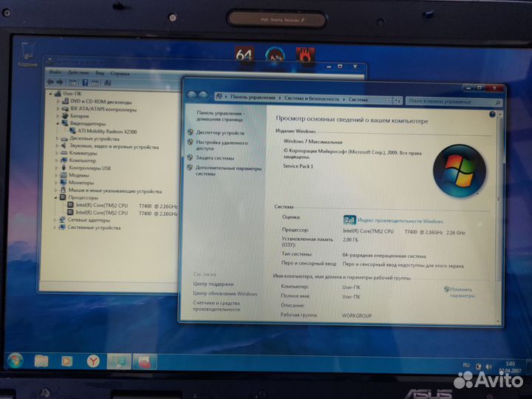Click the Windows Experience Index 2.8 score badge

click(x=349, y=220)
